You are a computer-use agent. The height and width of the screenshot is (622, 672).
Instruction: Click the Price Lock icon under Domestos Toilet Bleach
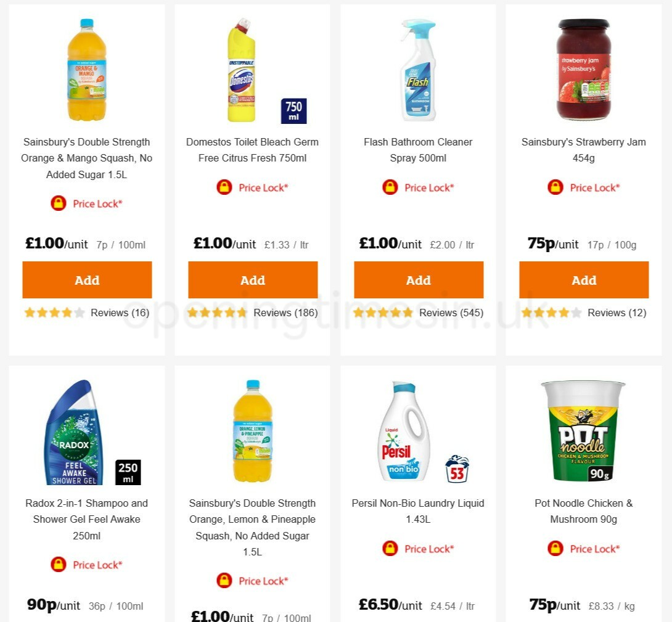(x=224, y=187)
